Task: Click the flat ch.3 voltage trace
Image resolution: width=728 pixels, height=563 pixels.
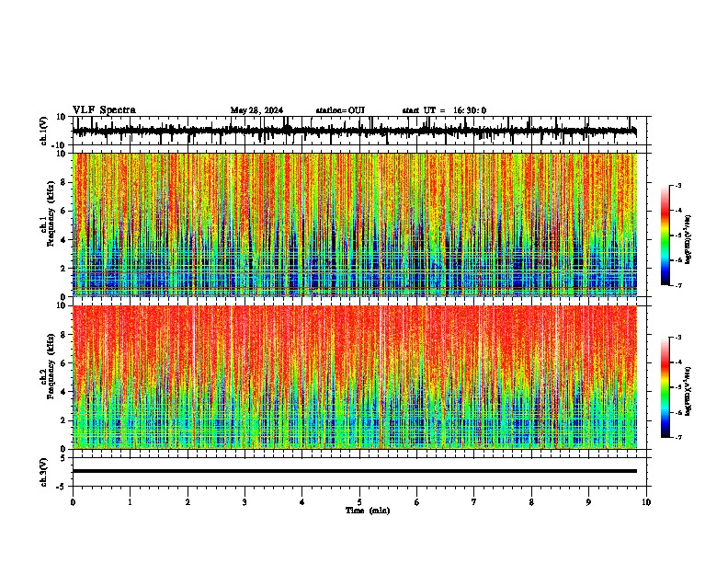Action: click(x=355, y=471)
